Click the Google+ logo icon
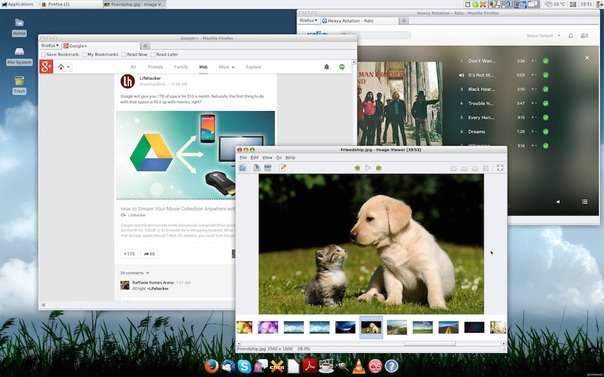The image size is (604, 377). click(x=46, y=67)
